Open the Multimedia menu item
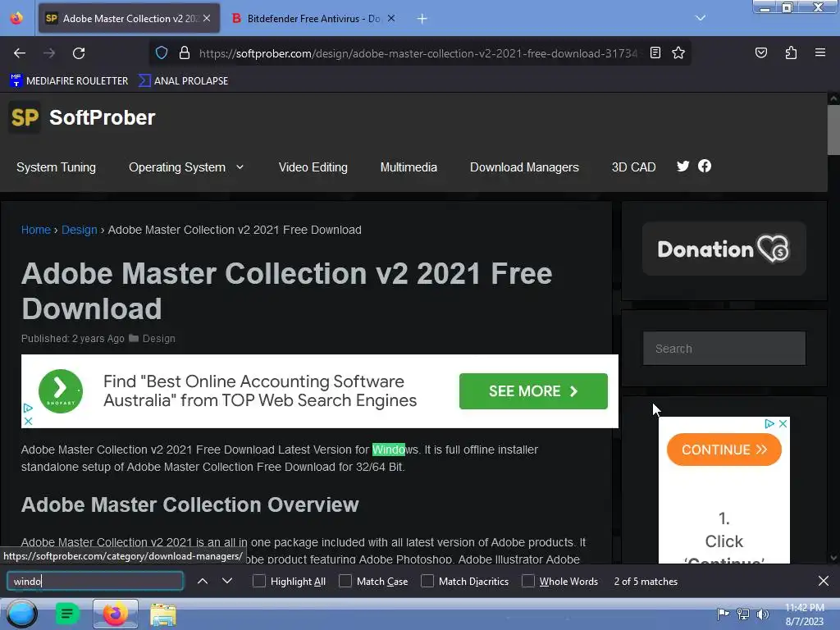Screen dimensions: 840x630 (409, 167)
